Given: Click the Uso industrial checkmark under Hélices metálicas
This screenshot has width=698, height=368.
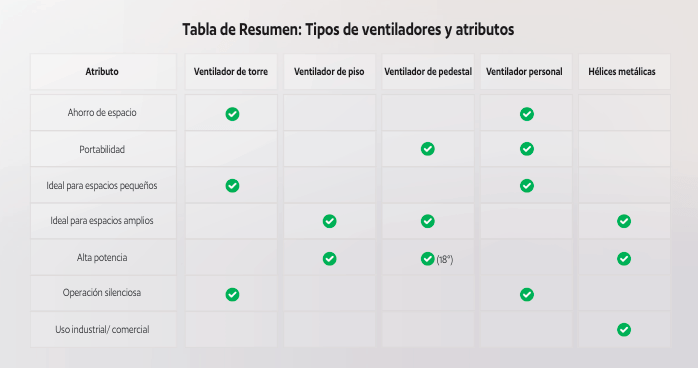Looking at the screenshot, I should (624, 329).
